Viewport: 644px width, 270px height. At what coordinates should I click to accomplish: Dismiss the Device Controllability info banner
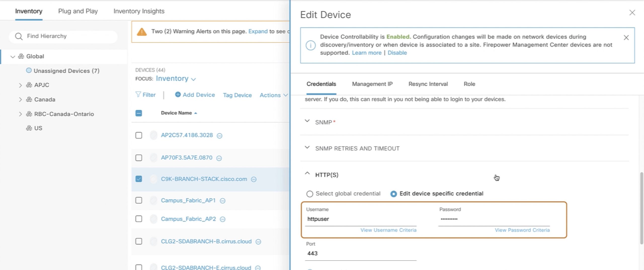pyautogui.click(x=626, y=38)
